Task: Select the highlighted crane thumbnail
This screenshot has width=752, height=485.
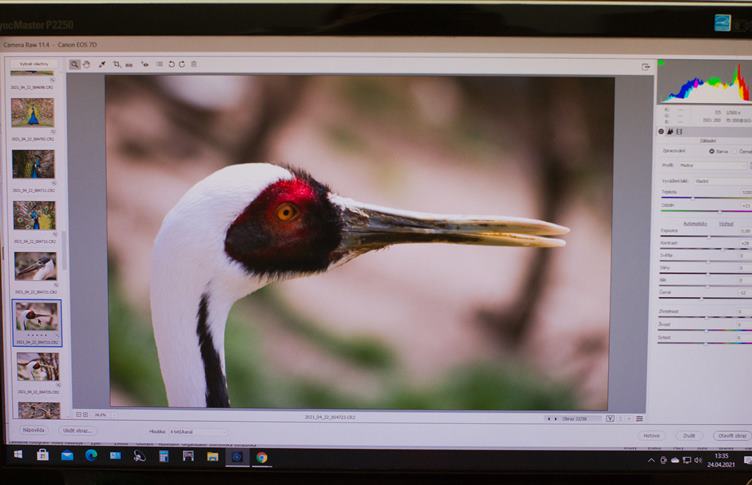Action: [x=37, y=317]
